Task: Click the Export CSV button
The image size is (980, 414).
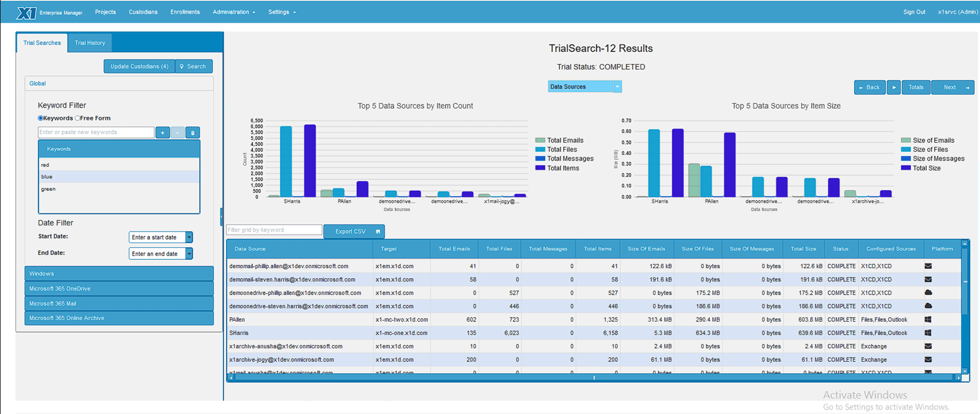Action: point(354,231)
